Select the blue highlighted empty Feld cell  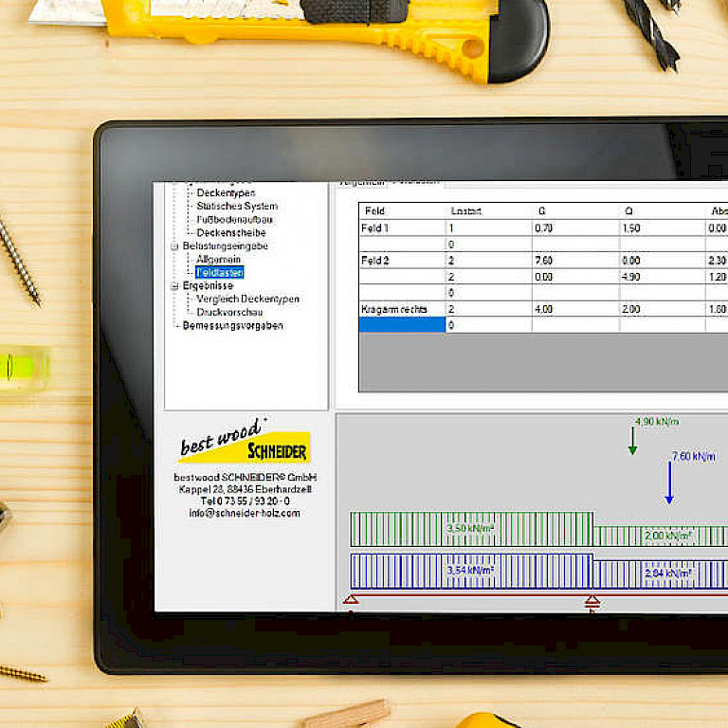point(402,325)
